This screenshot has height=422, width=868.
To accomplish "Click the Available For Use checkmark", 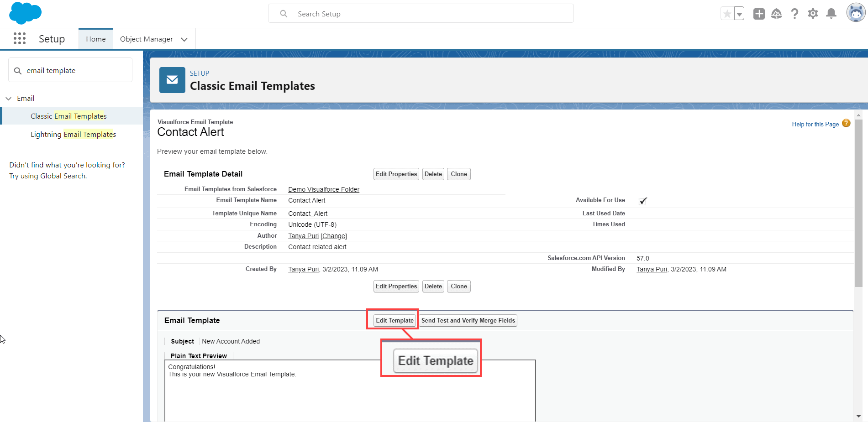I will pyautogui.click(x=643, y=200).
